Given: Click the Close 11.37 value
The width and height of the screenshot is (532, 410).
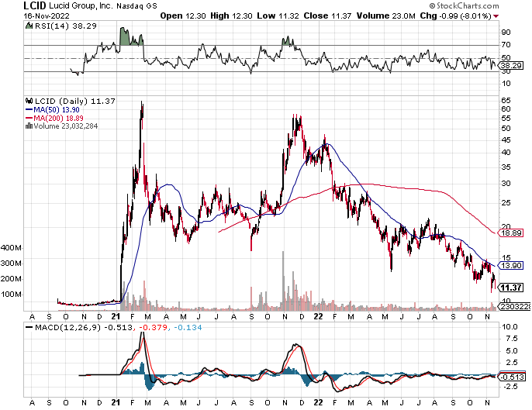Looking at the screenshot, I should pos(327,16).
